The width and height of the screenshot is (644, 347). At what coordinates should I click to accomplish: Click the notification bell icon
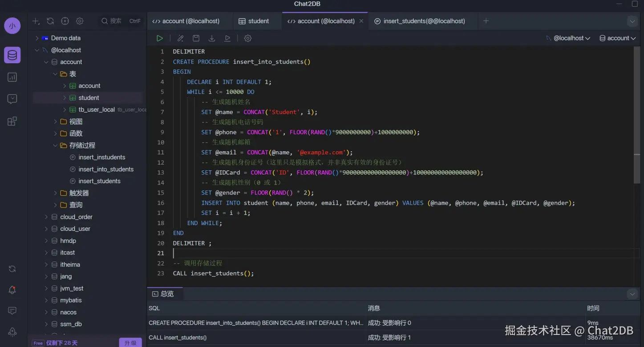[12, 290]
